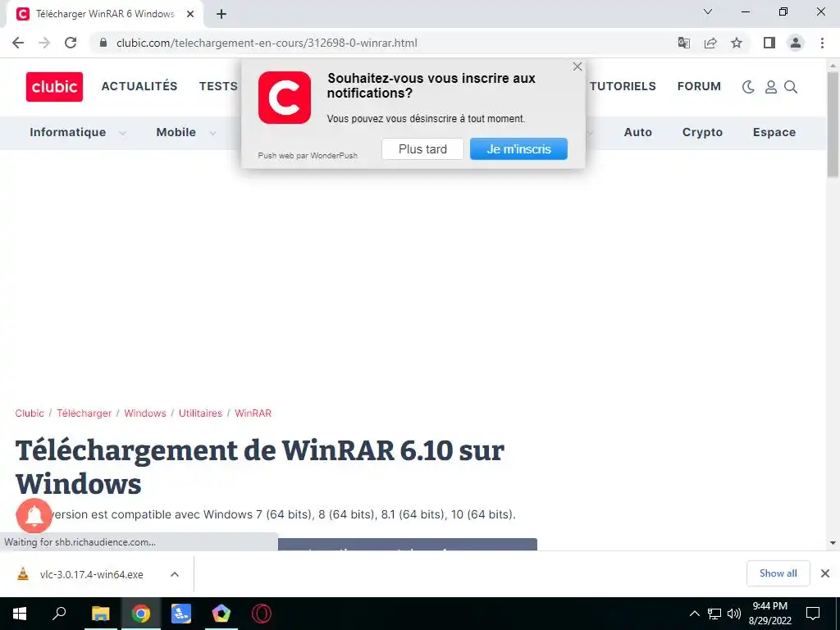Reload the page with the refresh icon
Screen dimensions: 840x630
(71, 43)
